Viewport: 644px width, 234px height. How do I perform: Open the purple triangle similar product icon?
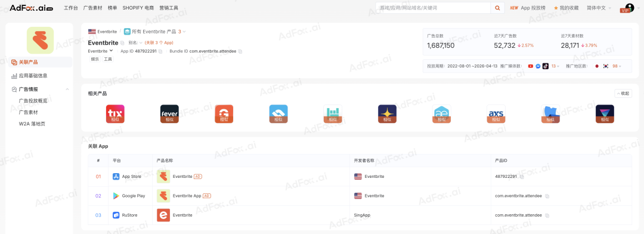pyautogui.click(x=605, y=114)
